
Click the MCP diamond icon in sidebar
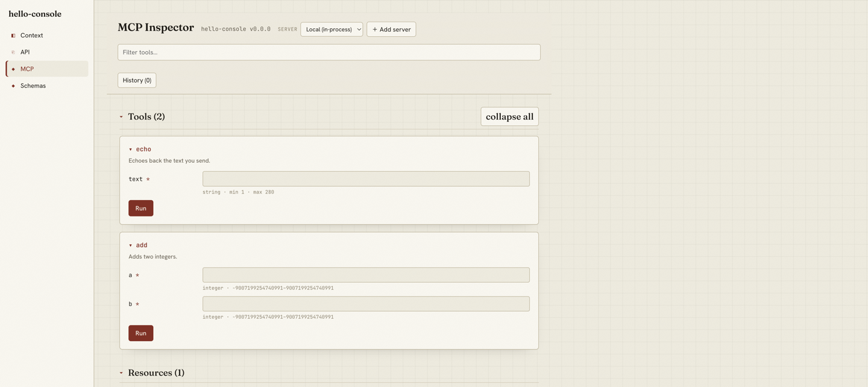click(13, 69)
